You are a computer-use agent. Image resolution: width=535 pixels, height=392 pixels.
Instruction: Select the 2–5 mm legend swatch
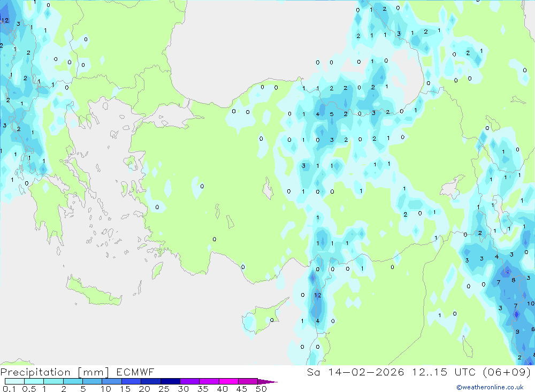click(73, 381)
